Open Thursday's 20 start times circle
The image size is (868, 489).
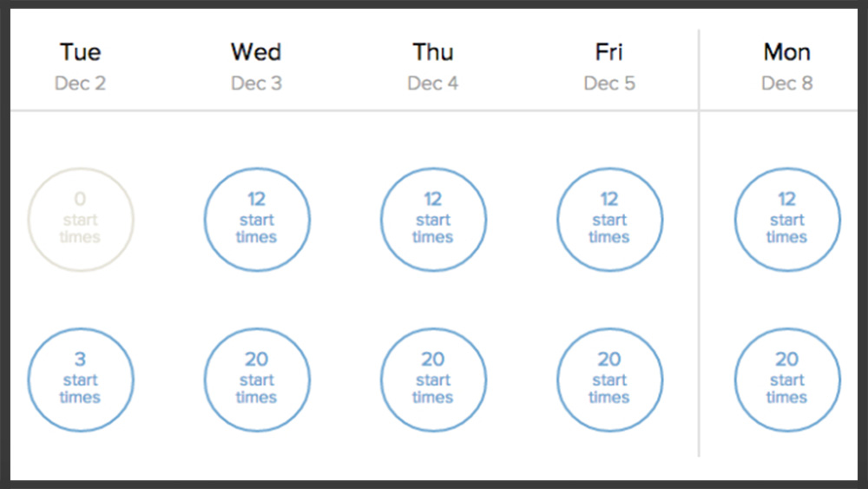[433, 380]
